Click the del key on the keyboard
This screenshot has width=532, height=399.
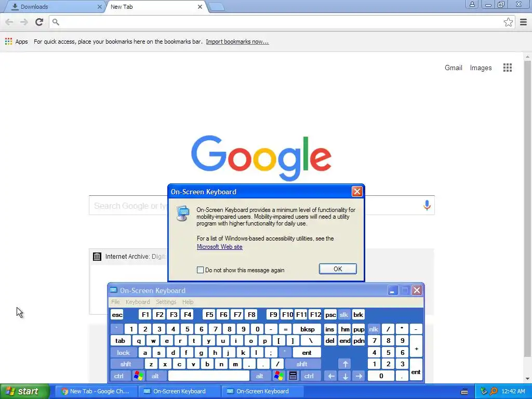[330, 341]
